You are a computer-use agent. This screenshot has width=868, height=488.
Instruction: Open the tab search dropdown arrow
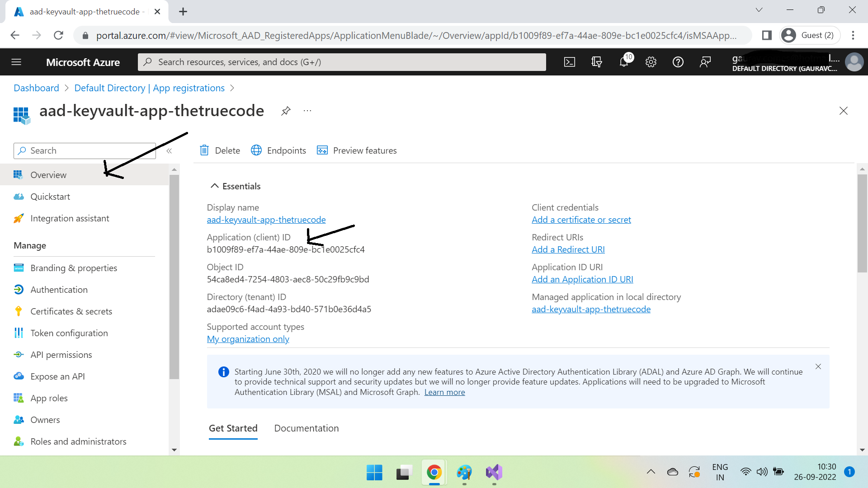pyautogui.click(x=759, y=10)
